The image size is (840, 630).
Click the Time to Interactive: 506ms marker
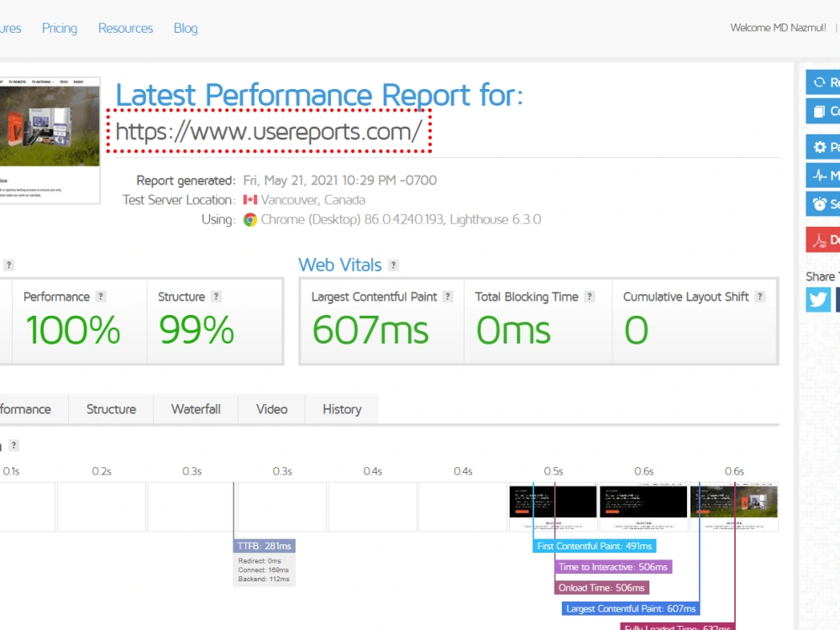(613, 567)
